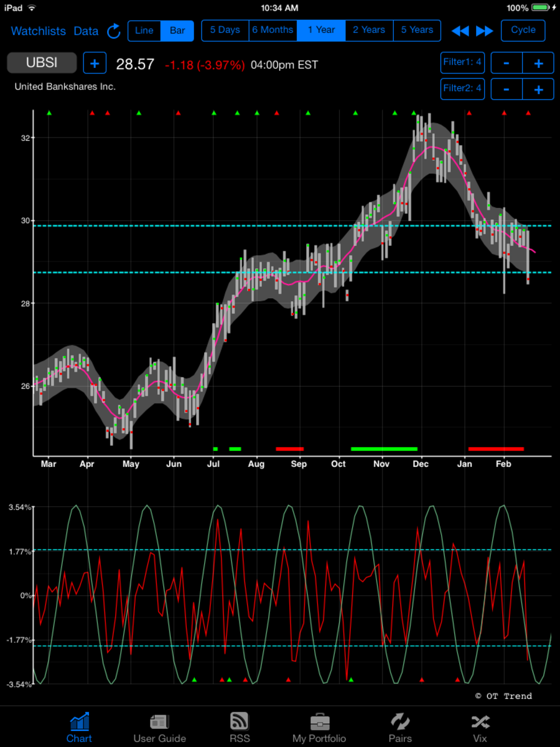The image size is (560, 747).
Task: Increase Filter1 with plus stepper
Action: point(538,63)
